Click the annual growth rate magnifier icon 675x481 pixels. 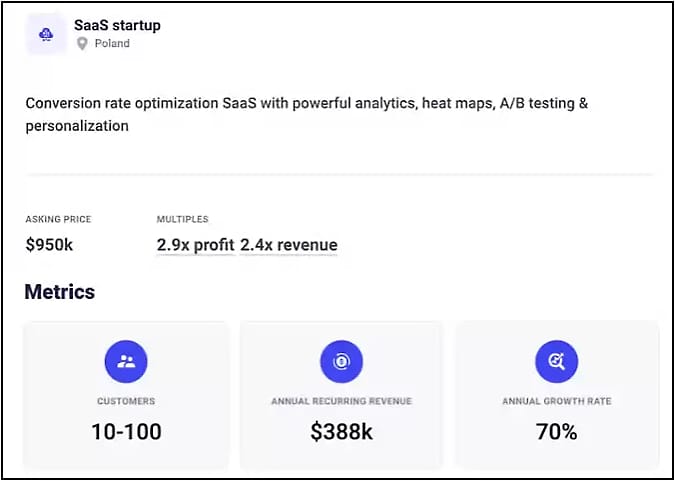point(557,361)
